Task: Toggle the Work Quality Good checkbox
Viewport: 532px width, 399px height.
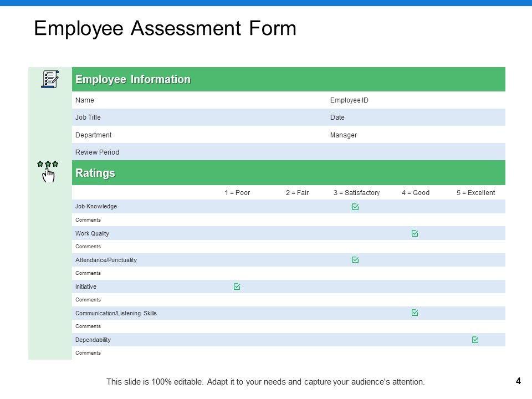Action: (x=415, y=233)
